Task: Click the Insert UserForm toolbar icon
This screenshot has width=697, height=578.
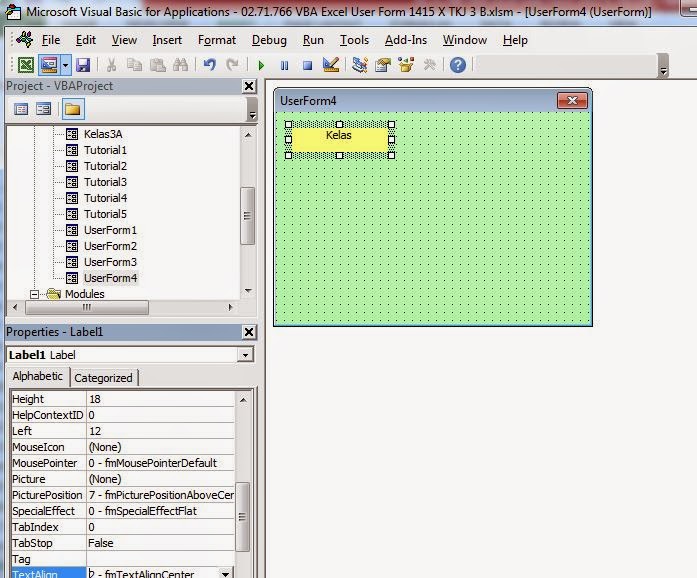Action: click(49, 65)
